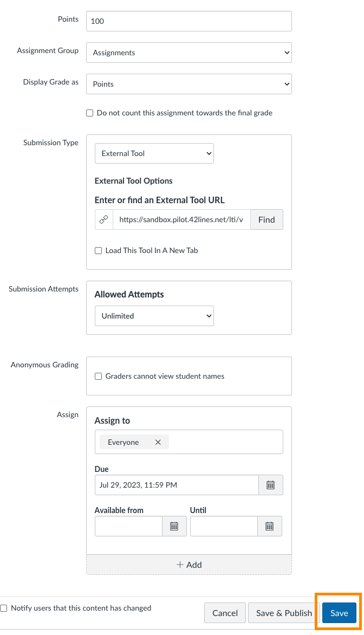Open the Available from calendar picker

click(174, 526)
